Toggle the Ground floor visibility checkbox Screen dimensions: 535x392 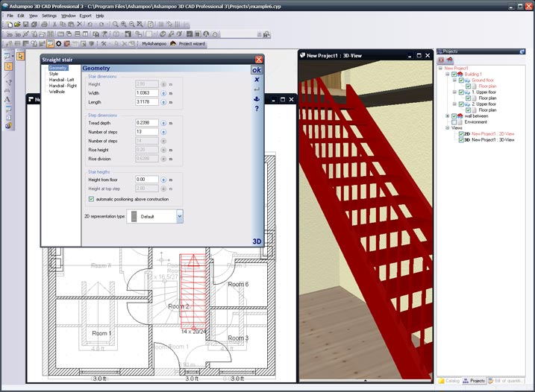point(461,80)
